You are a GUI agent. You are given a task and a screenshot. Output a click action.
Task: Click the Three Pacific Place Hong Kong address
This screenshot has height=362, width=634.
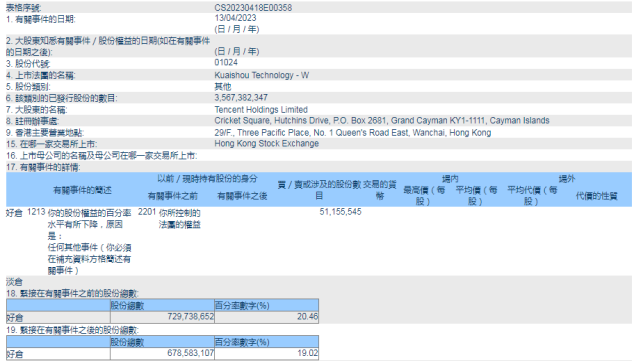click(x=353, y=133)
